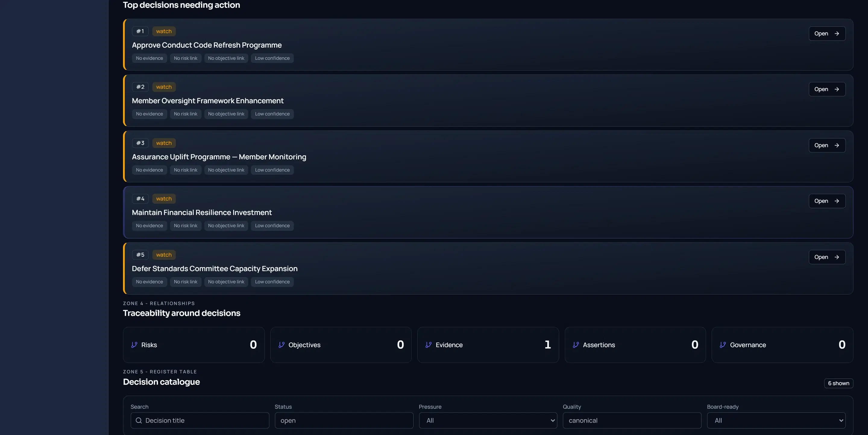Click the Decision catalogue heading
The height and width of the screenshot is (435, 868).
pyautogui.click(x=161, y=382)
